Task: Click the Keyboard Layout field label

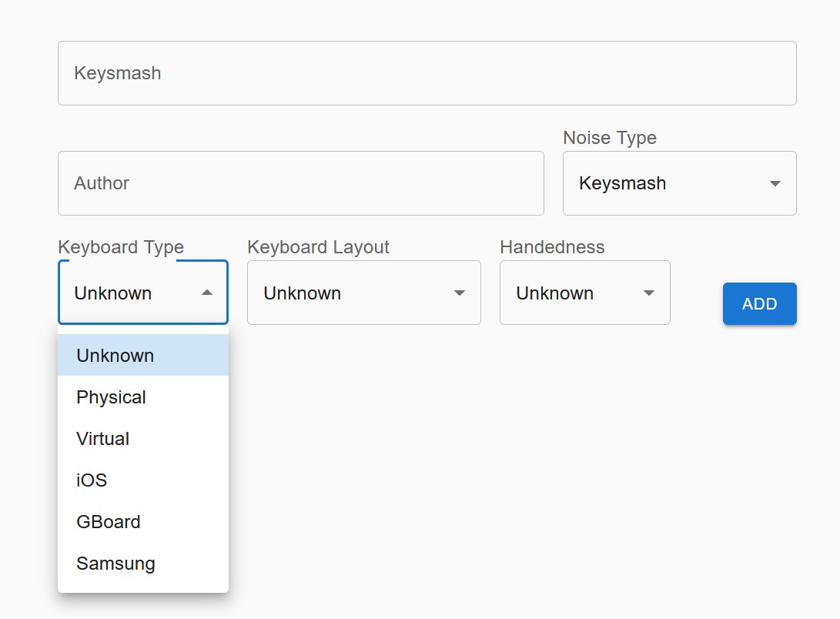Action: pyautogui.click(x=318, y=247)
